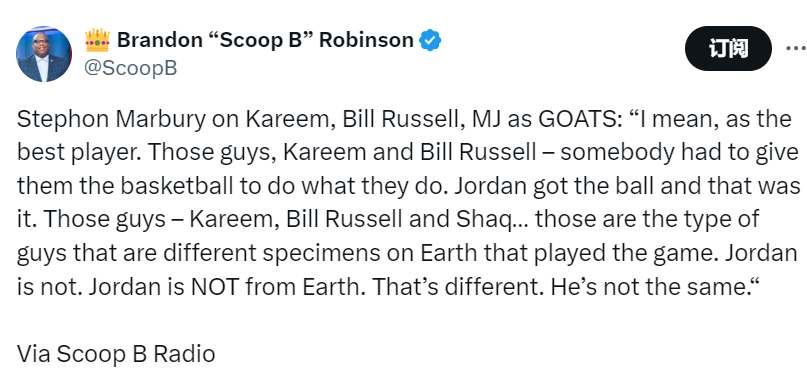Click the crown emoji before the display name

[98, 40]
